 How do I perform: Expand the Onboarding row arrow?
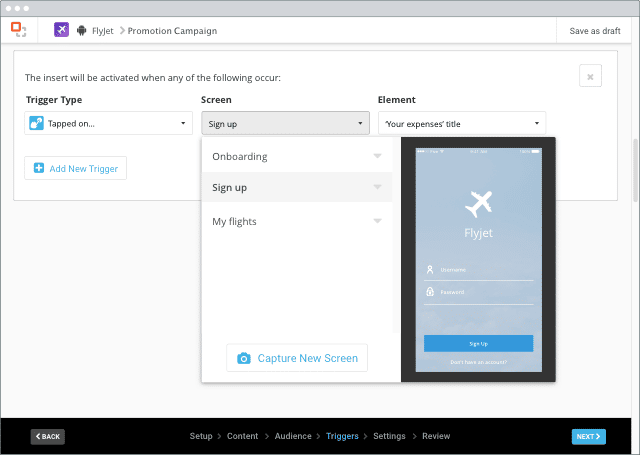[378, 156]
